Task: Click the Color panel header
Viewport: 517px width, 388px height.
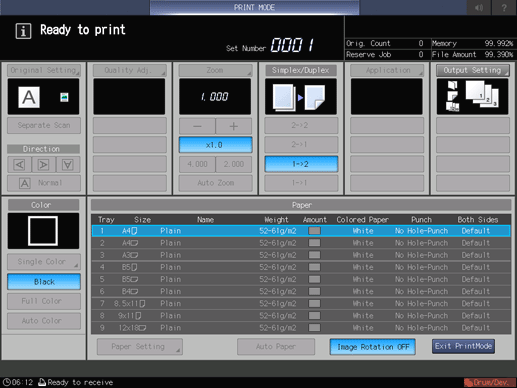Action: [x=43, y=205]
